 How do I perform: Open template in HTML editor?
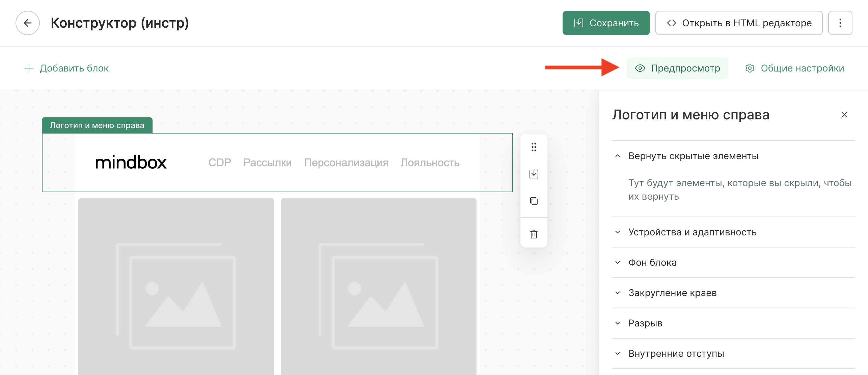[739, 23]
